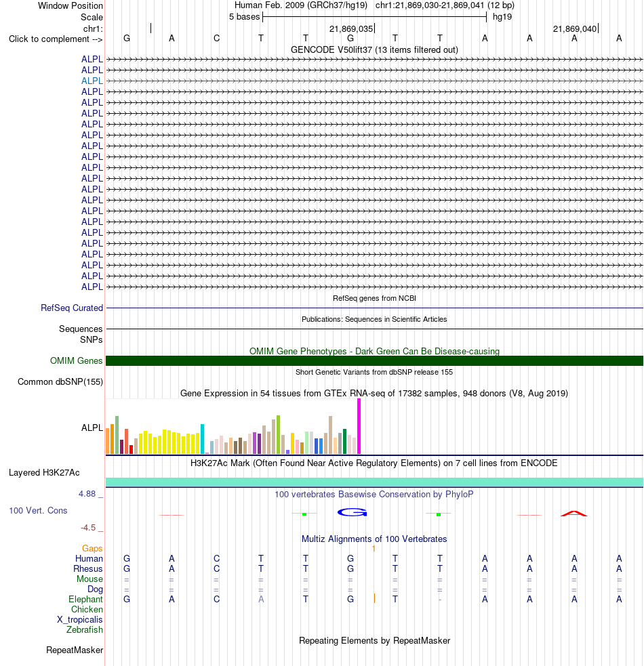The width and height of the screenshot is (644, 666).
Task: Click the 21,869,040 ruler position
Action: coord(575,29)
